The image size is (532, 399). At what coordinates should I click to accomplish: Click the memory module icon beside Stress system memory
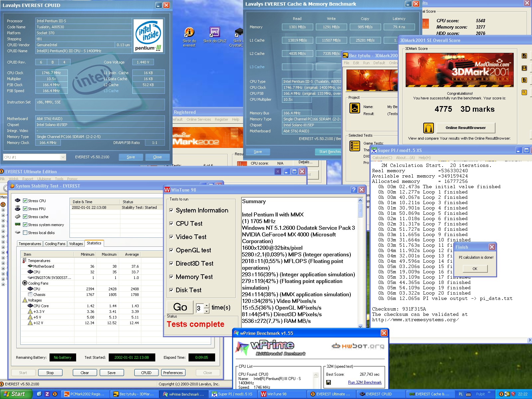[x=18, y=224]
